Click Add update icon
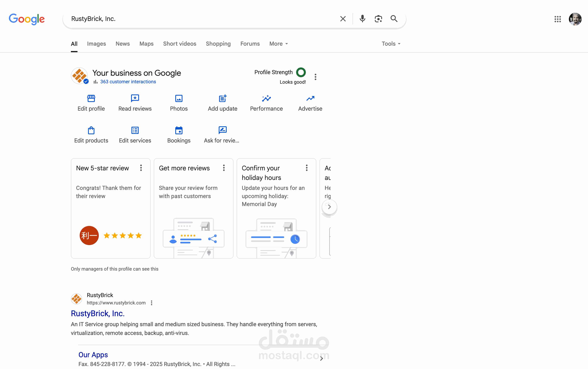The width and height of the screenshot is (588, 369). 222,98
